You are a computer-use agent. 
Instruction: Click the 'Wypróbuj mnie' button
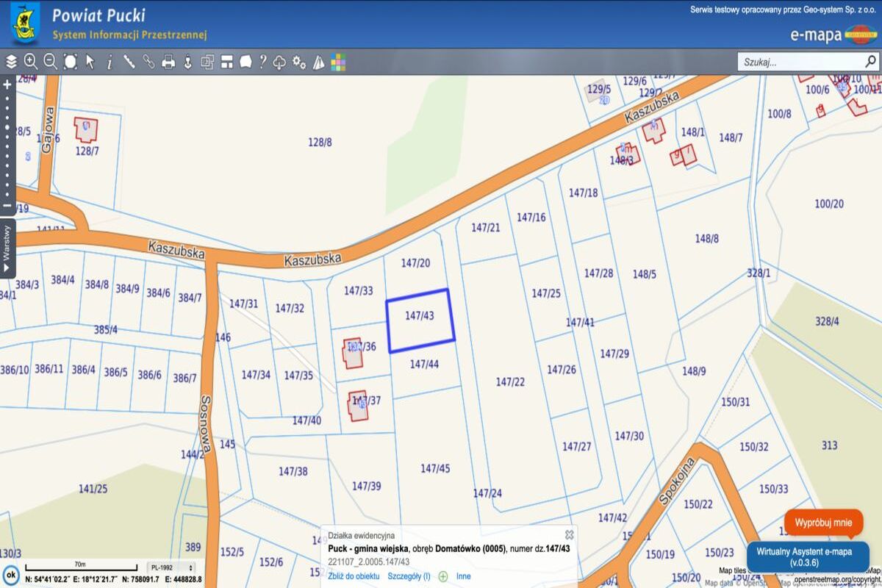[x=822, y=523]
